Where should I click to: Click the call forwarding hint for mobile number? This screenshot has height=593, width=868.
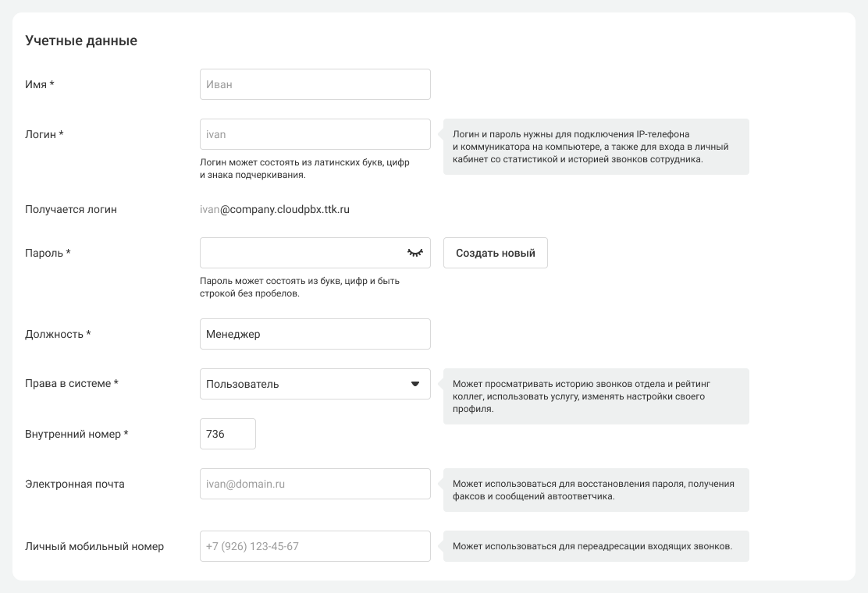pos(596,546)
